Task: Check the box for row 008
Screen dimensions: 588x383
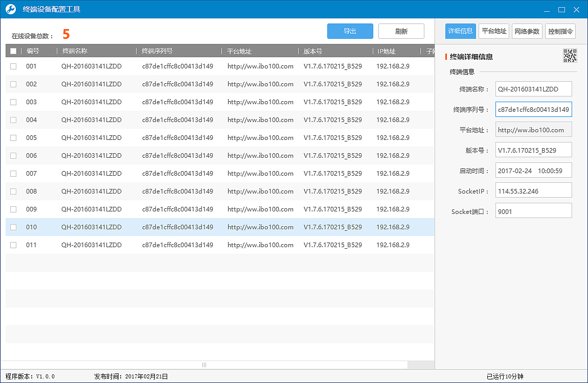Action: click(13, 192)
